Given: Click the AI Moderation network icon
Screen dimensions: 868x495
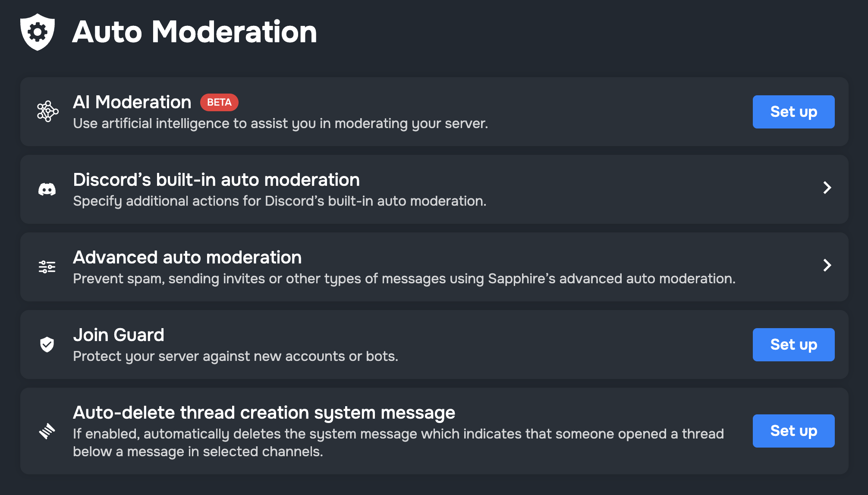Looking at the screenshot, I should [47, 111].
